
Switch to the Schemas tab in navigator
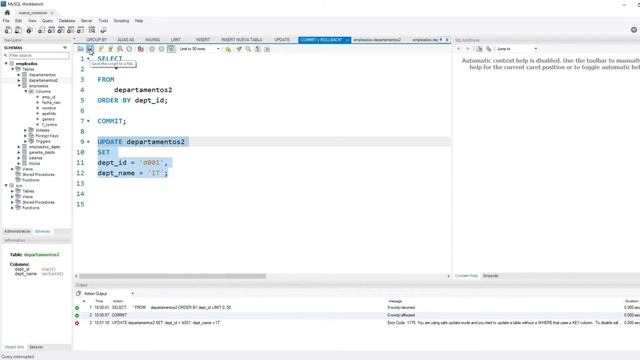click(x=42, y=231)
